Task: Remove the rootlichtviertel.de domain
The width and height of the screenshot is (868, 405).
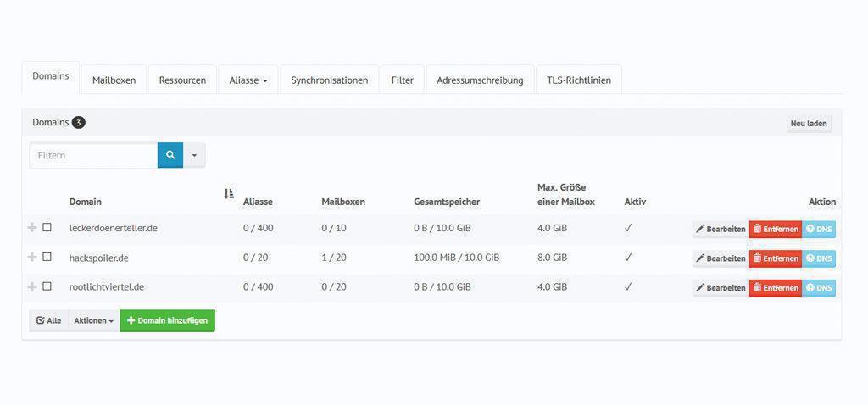Action: (776, 288)
